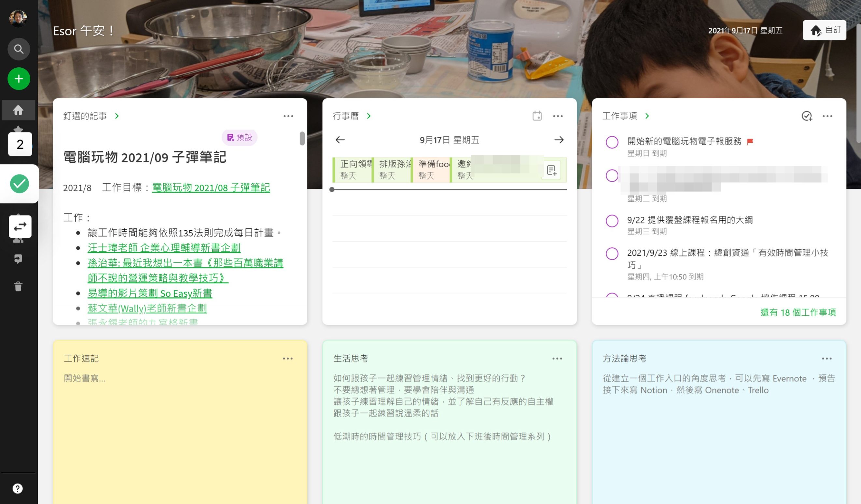
Task: Click the swap arrows sidebar icon
Action: point(20,226)
